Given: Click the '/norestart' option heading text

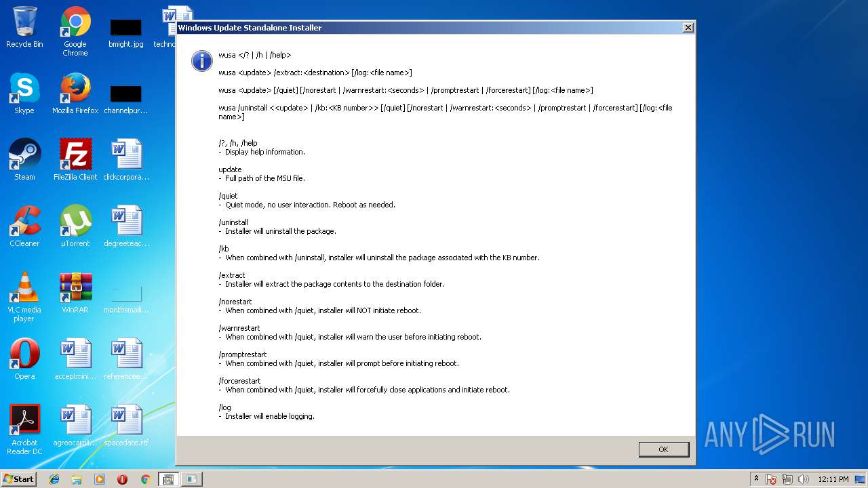Looking at the screenshot, I should pos(235,302).
